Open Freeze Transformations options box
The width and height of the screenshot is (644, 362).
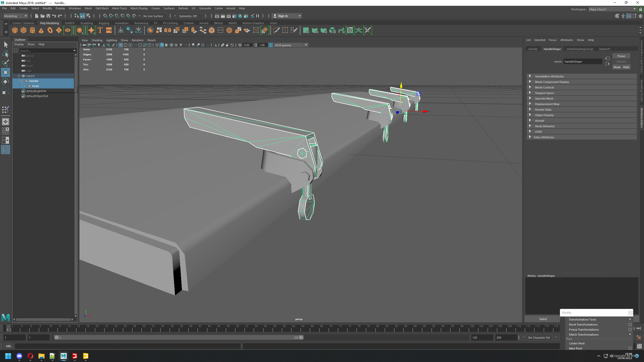(630, 330)
